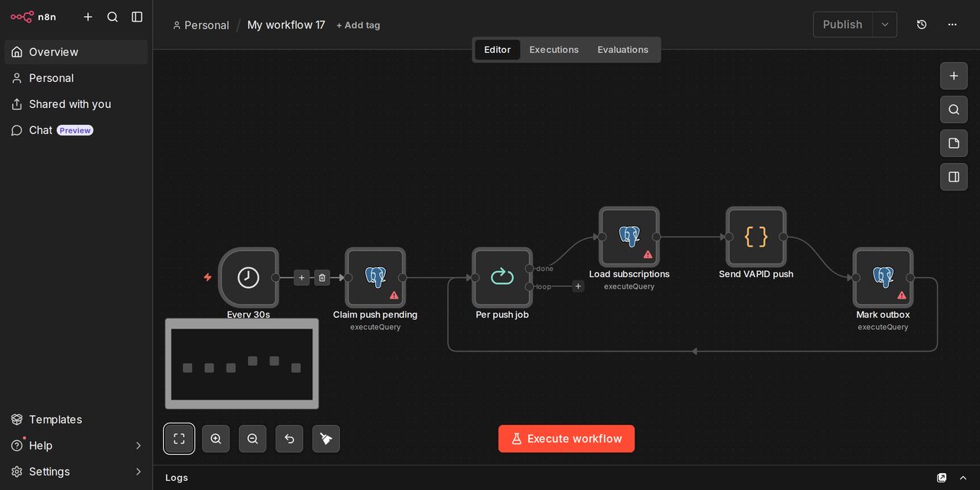Image resolution: width=980 pixels, height=490 pixels.
Task: Open the Claim push pending Postgres node
Action: [375, 277]
